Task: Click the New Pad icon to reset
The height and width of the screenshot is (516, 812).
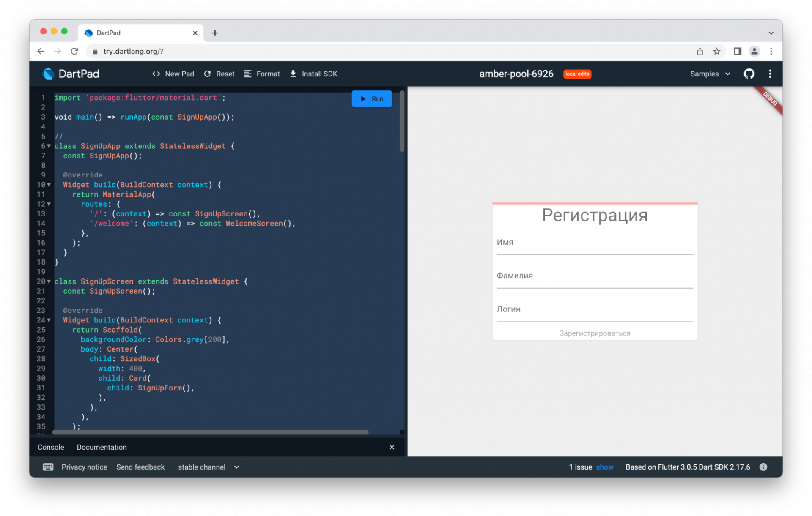Action: 156,73
